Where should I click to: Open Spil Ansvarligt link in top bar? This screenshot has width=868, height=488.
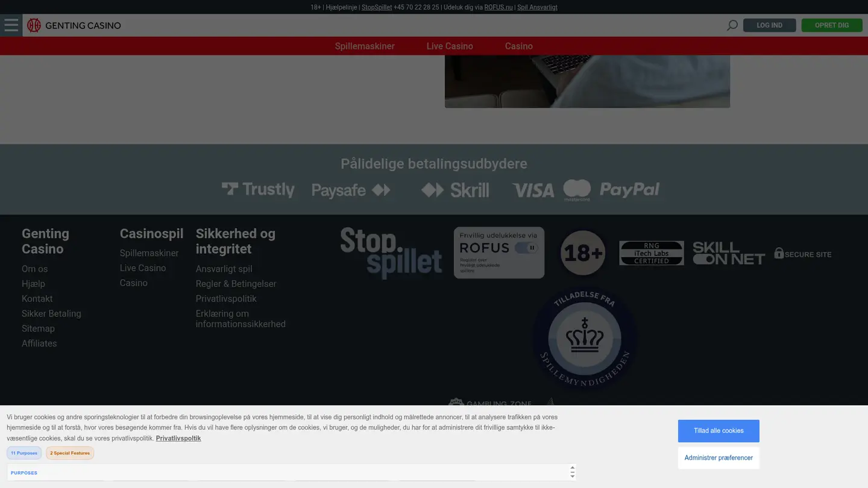pos(537,7)
